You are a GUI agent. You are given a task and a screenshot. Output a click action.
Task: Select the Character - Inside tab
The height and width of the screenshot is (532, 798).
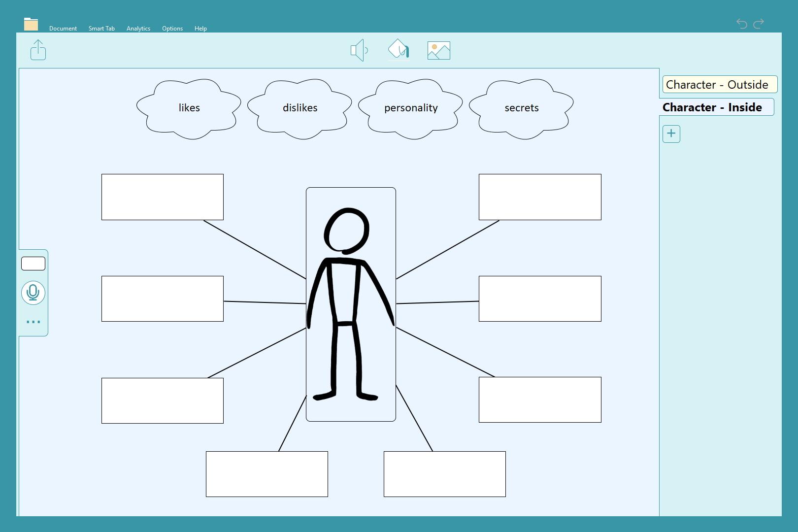click(x=716, y=107)
